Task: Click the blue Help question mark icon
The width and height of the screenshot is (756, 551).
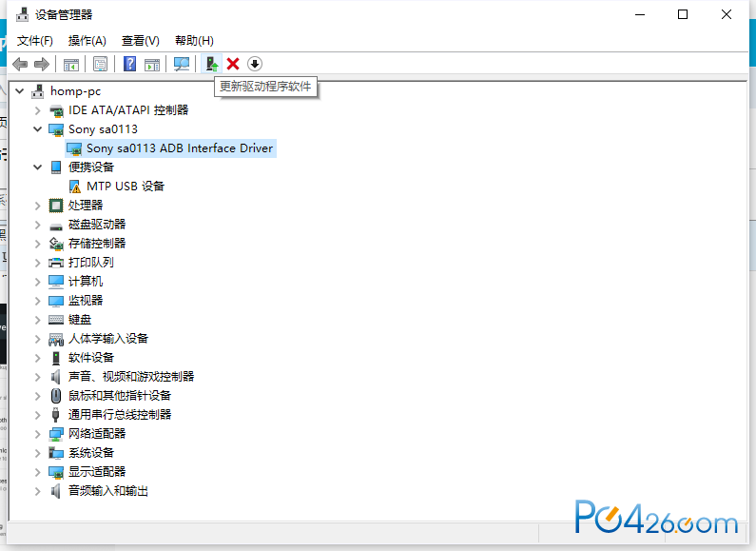Action: click(x=129, y=64)
